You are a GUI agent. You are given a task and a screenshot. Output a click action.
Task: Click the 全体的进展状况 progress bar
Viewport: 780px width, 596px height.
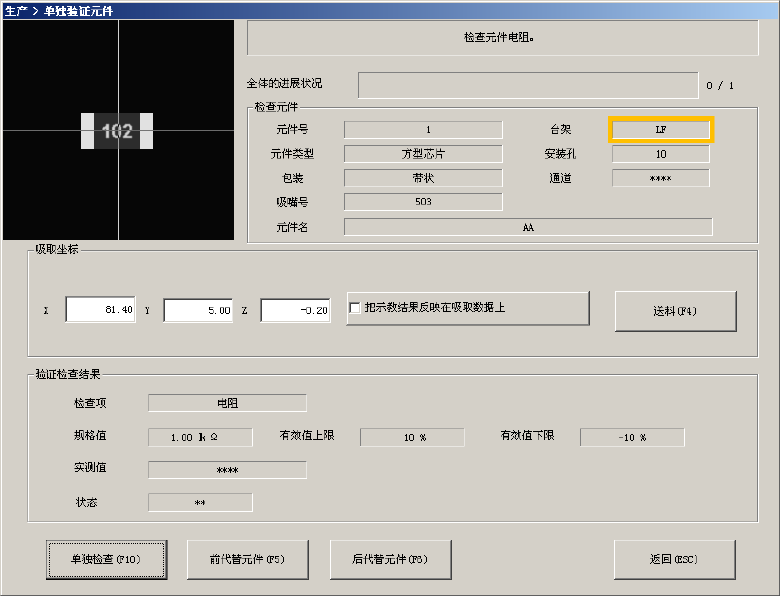[528, 85]
